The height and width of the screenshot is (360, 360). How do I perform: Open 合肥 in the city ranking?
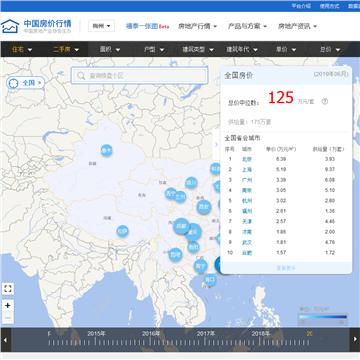point(247,253)
